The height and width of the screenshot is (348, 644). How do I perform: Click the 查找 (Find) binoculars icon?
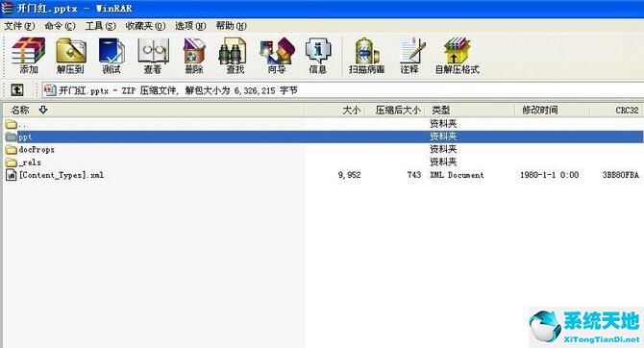[235, 56]
